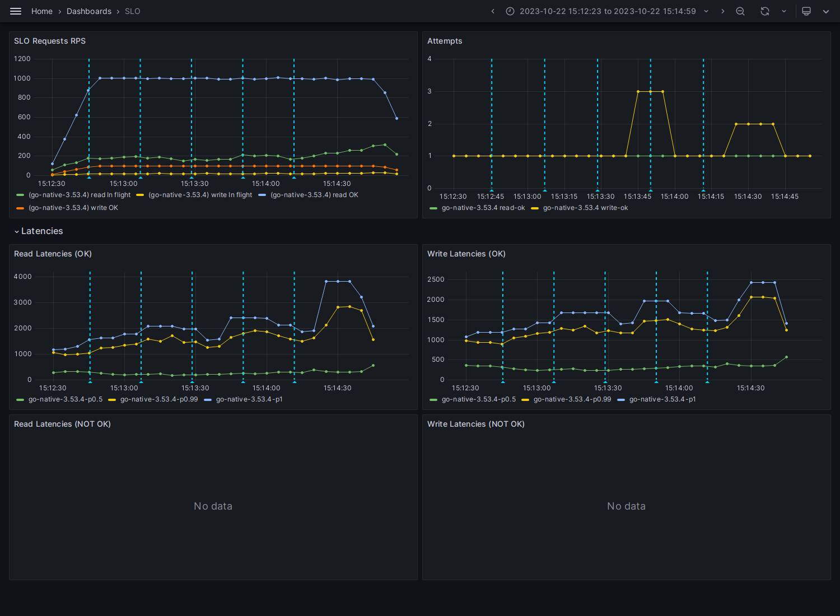Click No data in Write Latencies NOT OK
The height and width of the screenshot is (616, 840).
[x=626, y=506]
